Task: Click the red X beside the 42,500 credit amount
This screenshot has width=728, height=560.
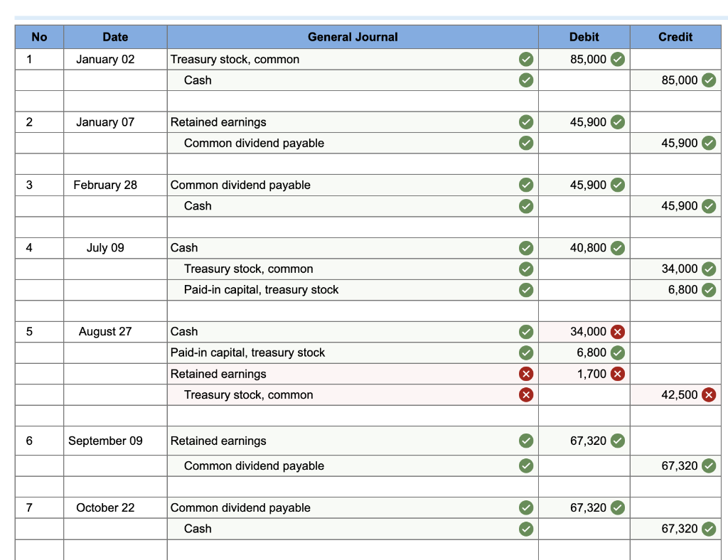Action: click(x=707, y=394)
